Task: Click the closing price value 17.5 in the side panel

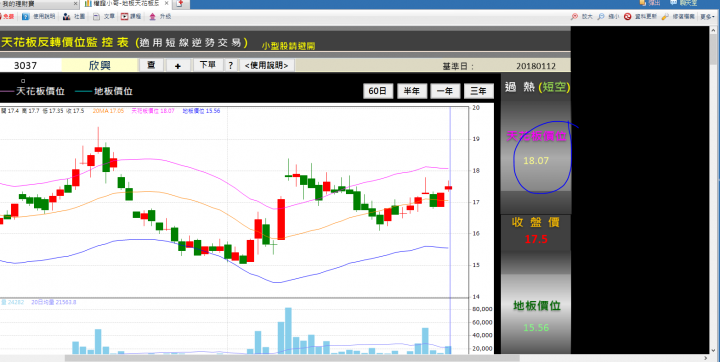Action: click(x=536, y=239)
